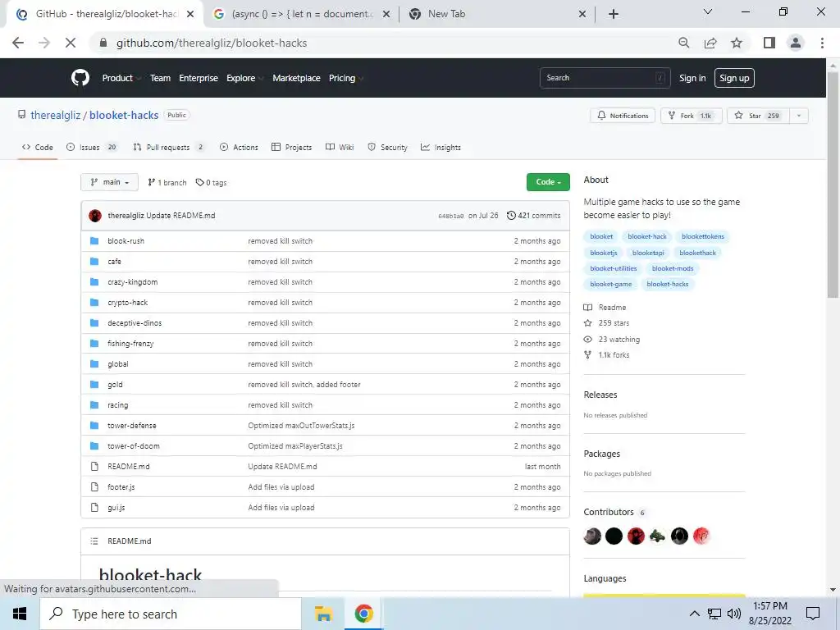Click in the GitHub Search field
The width and height of the screenshot is (840, 630).
605,78
